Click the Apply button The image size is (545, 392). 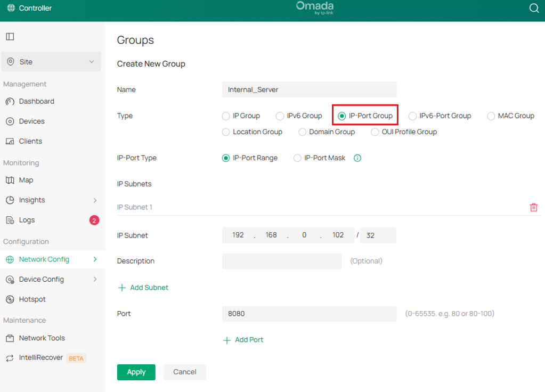pyautogui.click(x=136, y=372)
